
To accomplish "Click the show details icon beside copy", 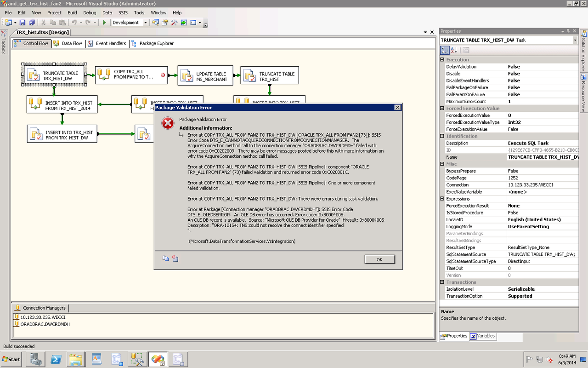I will pyautogui.click(x=175, y=259).
